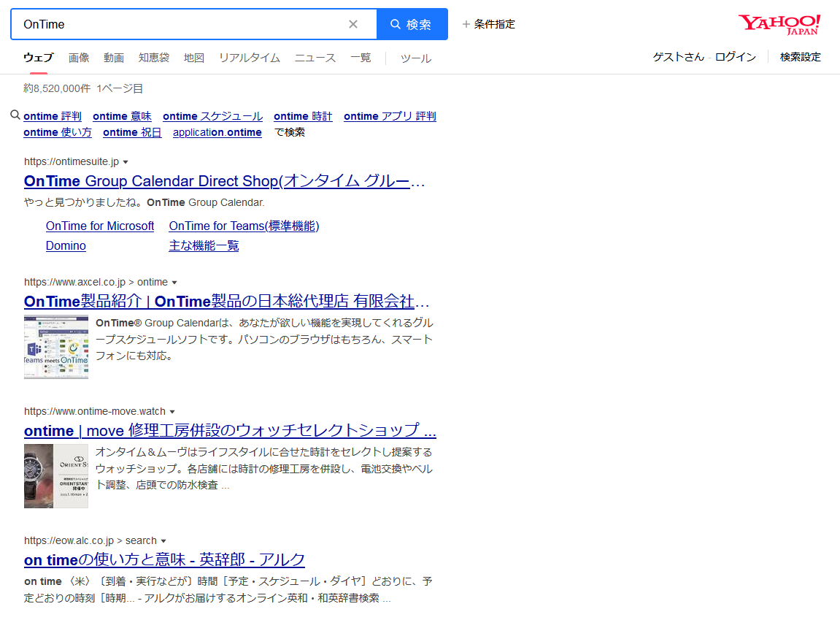This screenshot has height=620, width=840.
Task: Click the https://www.ontime-move.watch URL text
Action: pyautogui.click(x=95, y=411)
